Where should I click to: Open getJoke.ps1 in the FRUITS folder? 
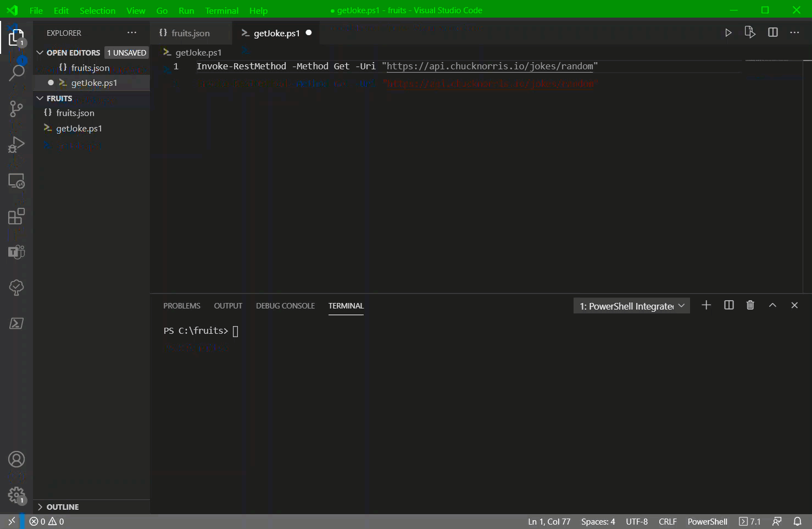pos(91,128)
